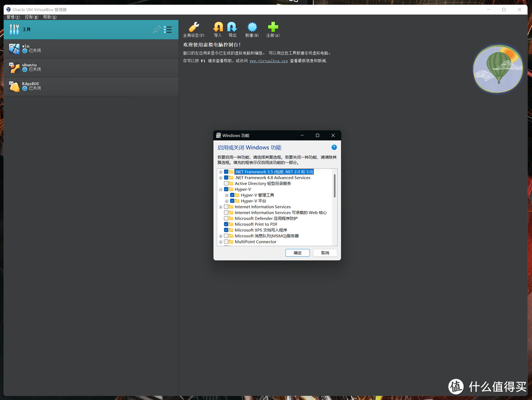
Task: Enable Active Directory 轻型目录服务 checkbox
Action: pos(226,183)
